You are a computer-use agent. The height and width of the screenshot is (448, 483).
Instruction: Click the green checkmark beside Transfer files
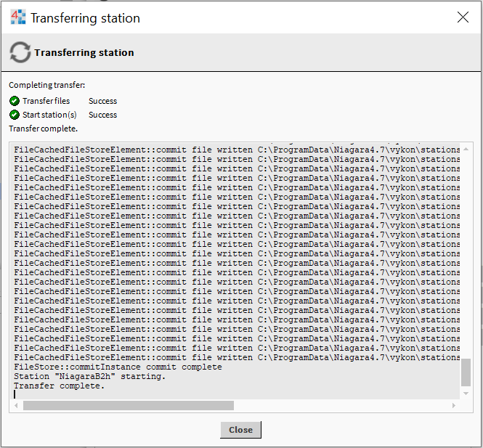(x=15, y=101)
